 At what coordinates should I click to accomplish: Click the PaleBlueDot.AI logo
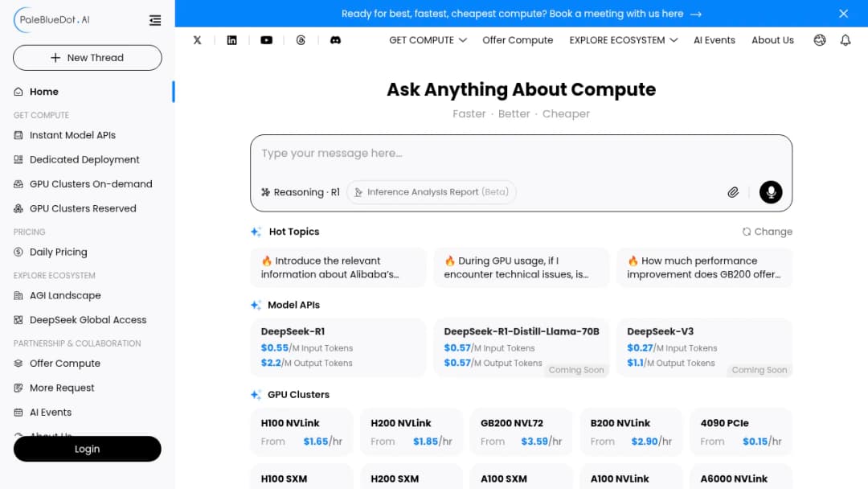[x=52, y=20]
